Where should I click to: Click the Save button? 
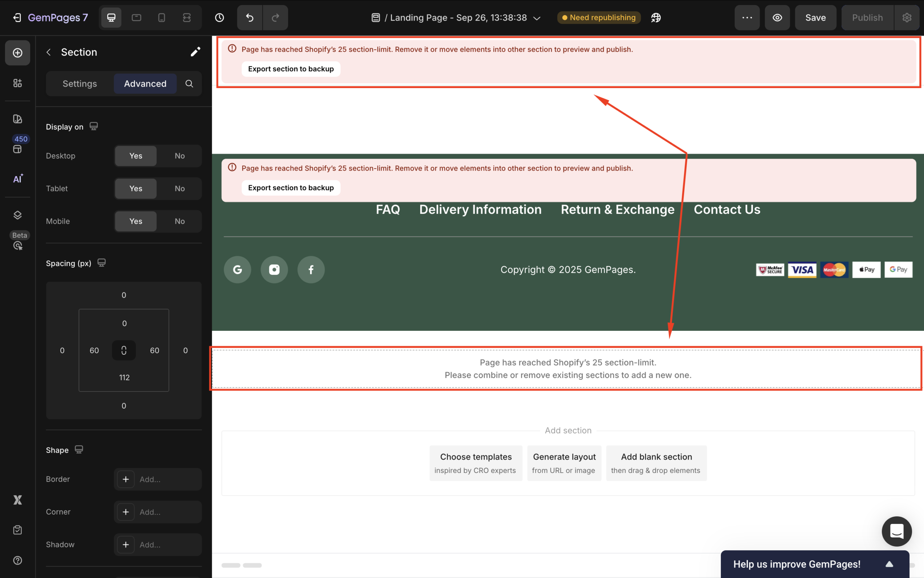(x=815, y=18)
